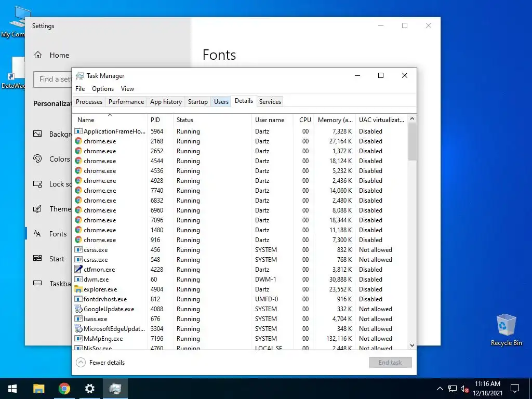Image resolution: width=532 pixels, height=399 pixels.
Task: Click the MsMpEng.exe process icon
Action: pyautogui.click(x=78, y=338)
